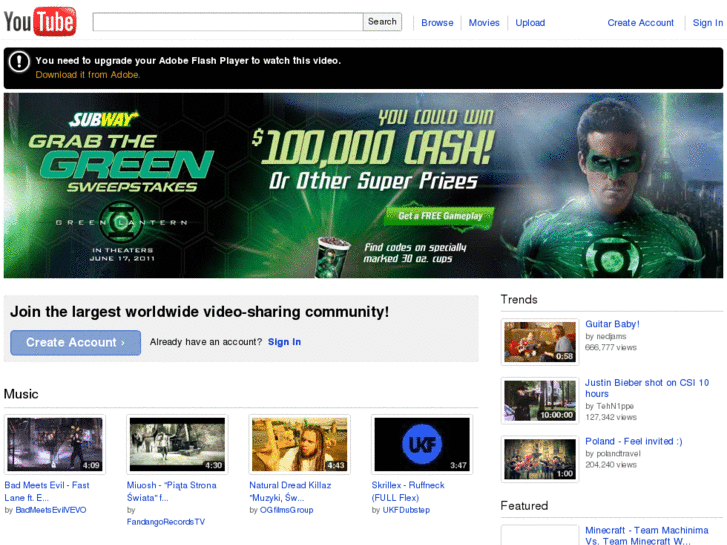Click Sign In beside Already have an account
Viewport: 727px width, 545px height.
click(x=284, y=342)
